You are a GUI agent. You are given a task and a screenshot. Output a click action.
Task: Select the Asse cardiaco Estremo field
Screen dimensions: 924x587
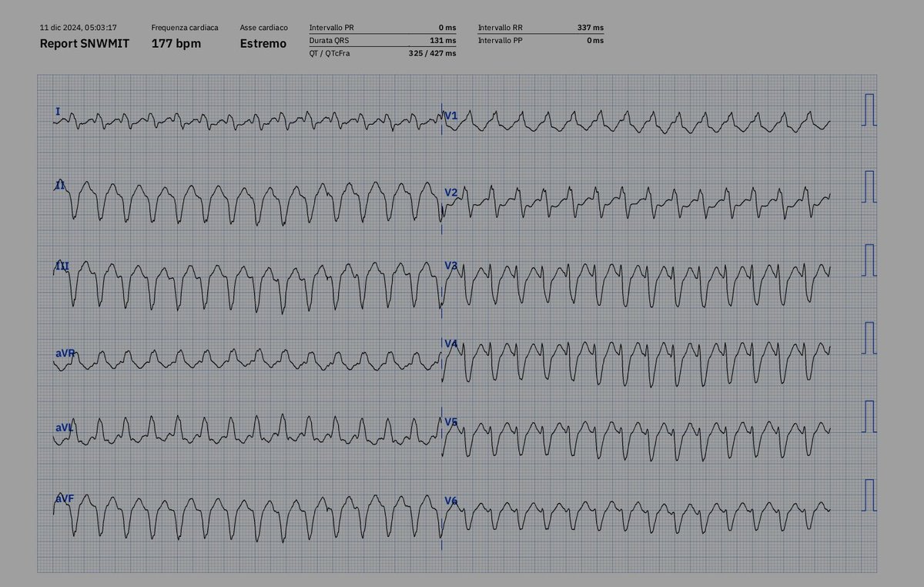(x=263, y=44)
